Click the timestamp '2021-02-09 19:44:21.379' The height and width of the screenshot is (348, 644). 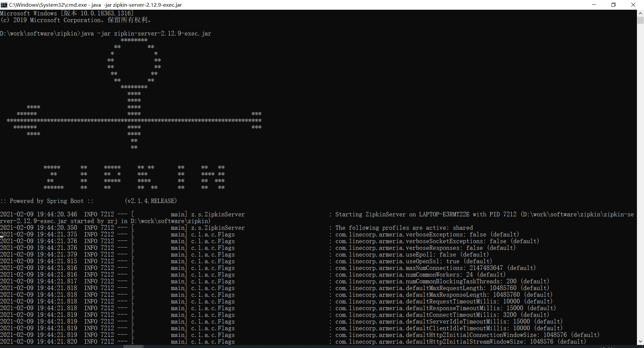(x=39, y=255)
